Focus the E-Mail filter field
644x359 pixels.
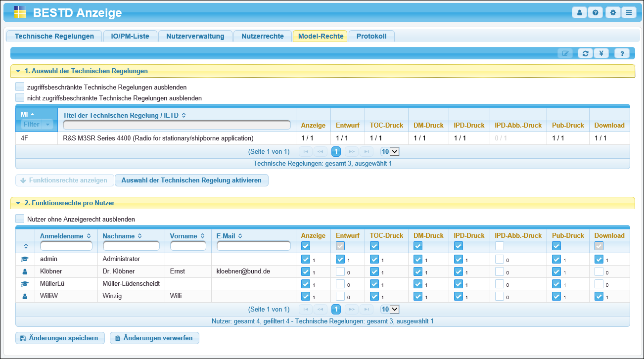(254, 246)
